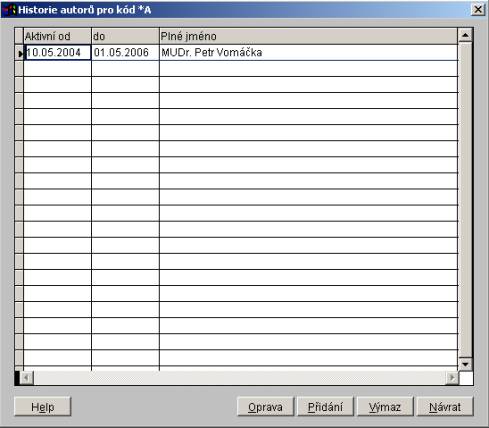Click the 'Plné jméno' column header

tap(309, 36)
